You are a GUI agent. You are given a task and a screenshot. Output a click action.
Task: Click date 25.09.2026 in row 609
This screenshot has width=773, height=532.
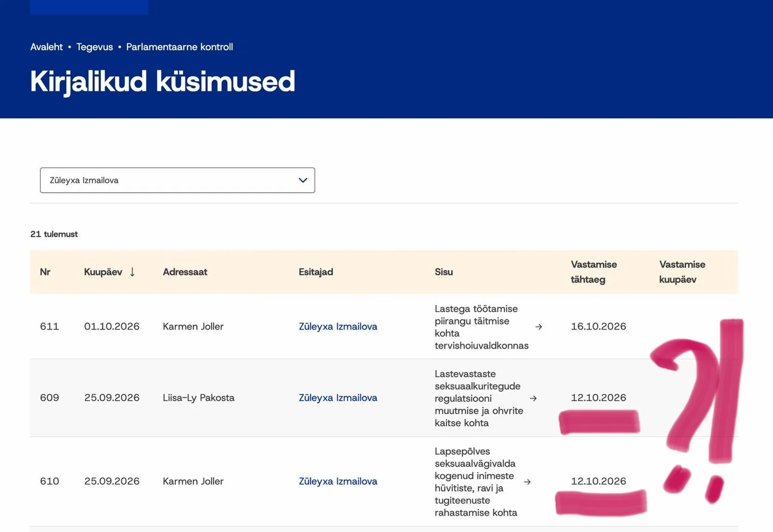tap(112, 398)
